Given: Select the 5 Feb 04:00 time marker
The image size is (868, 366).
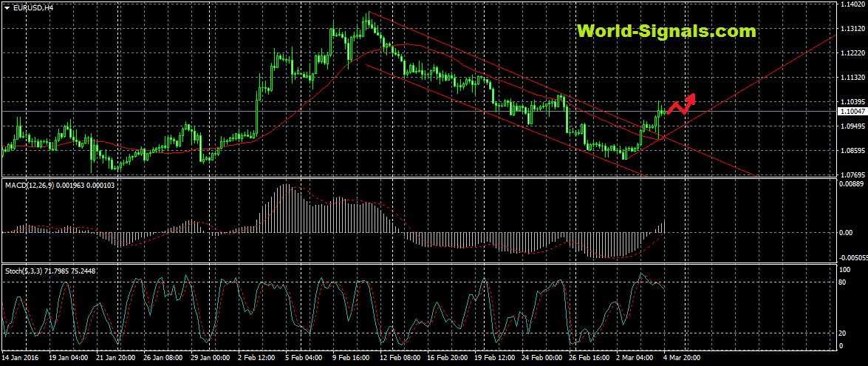Looking at the screenshot, I should click(x=304, y=357).
